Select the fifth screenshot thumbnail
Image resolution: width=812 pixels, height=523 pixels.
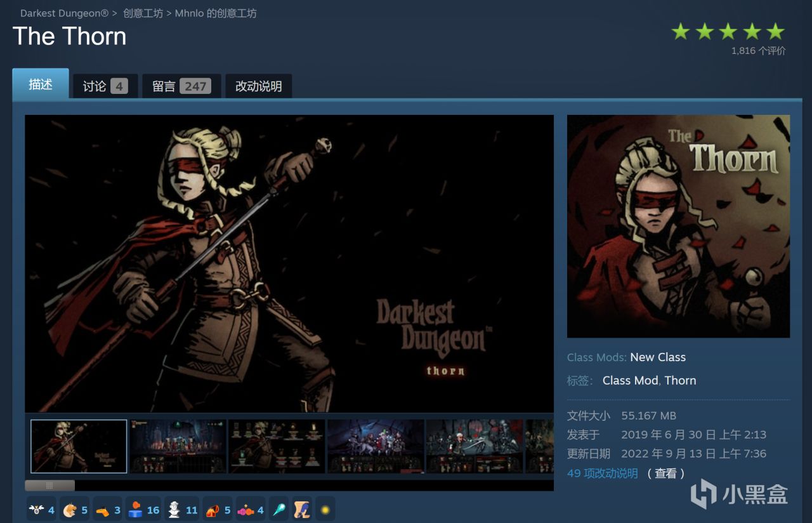pyautogui.click(x=475, y=446)
